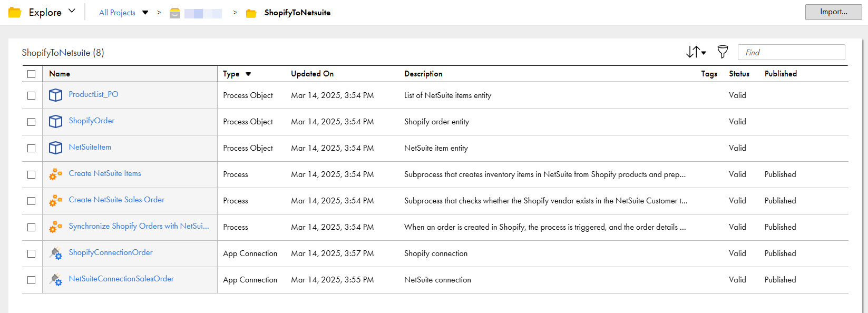This screenshot has width=868, height=313.
Task: Click 'Shopify order entity' description
Action: click(x=436, y=122)
